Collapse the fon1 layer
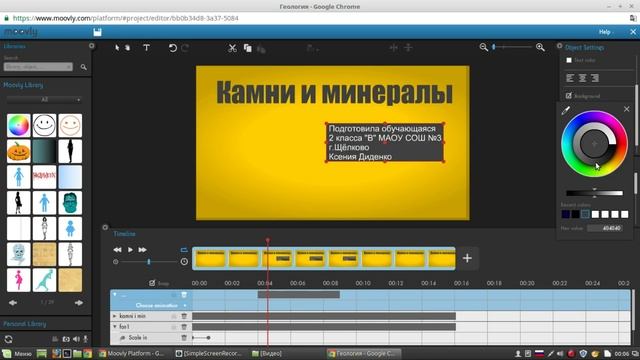Viewport: 640px width, 360px height. [115, 327]
